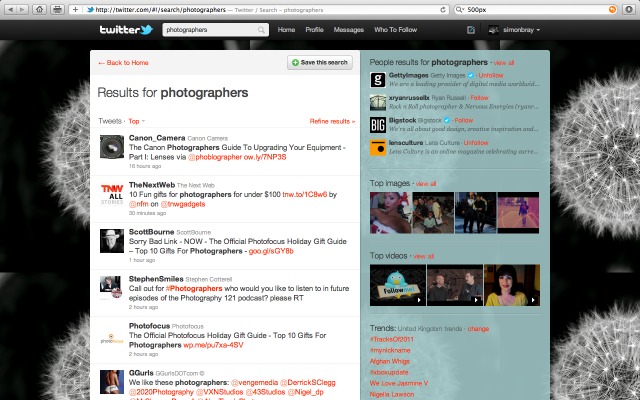Open Canon_Camera avatar image

tap(112, 147)
